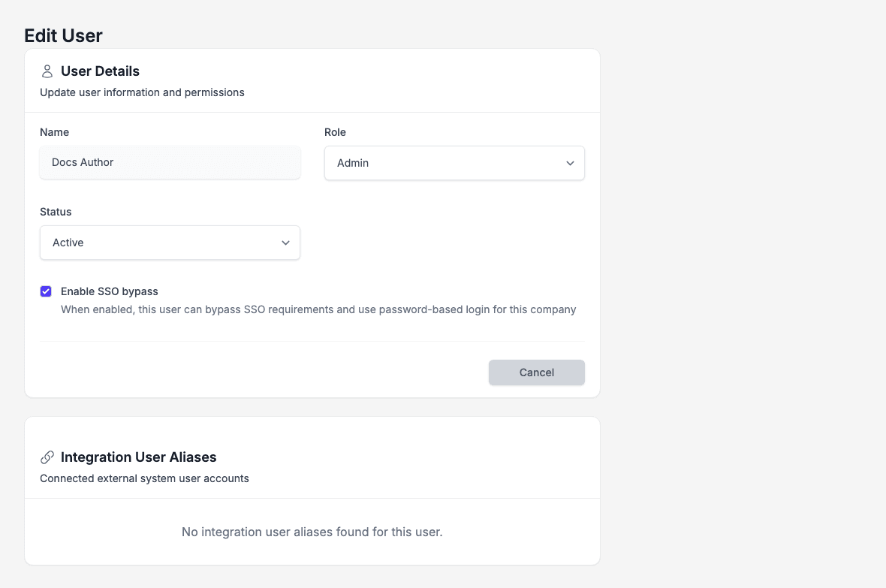Click the person icon beside User Details
Screen dimensions: 886x588
point(47,71)
